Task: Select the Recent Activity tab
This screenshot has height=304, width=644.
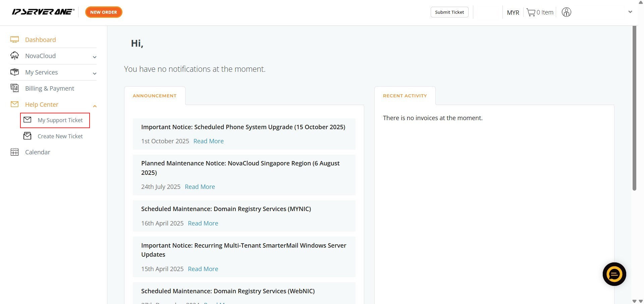Action: coord(405,96)
